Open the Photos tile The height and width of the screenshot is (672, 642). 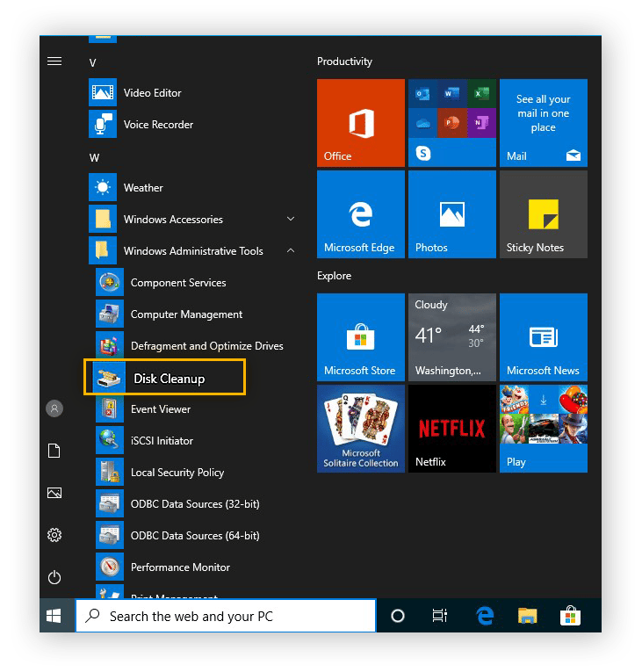point(452,214)
